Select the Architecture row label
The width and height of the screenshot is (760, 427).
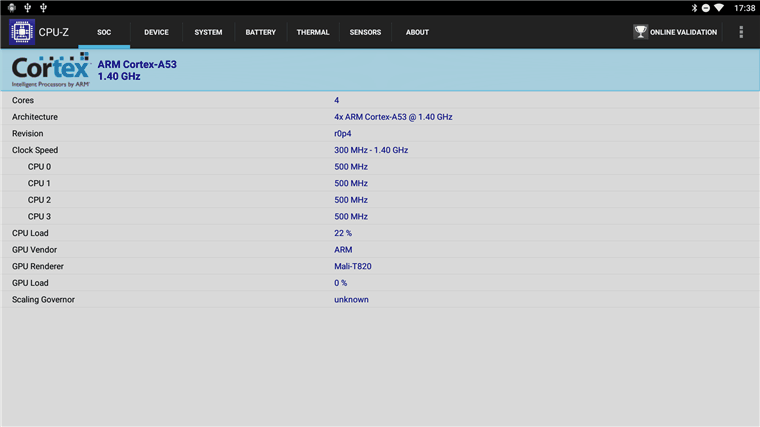coord(35,117)
